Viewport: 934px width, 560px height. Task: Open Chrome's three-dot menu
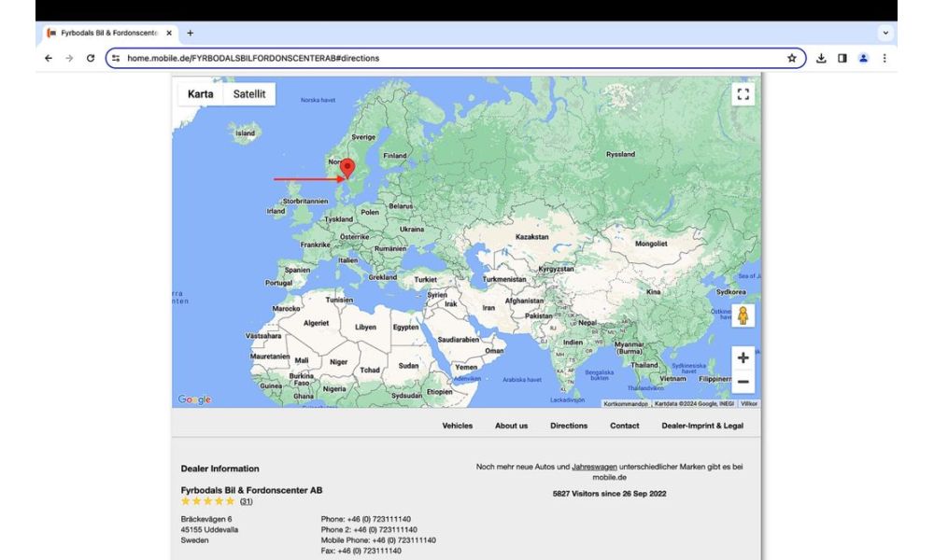pos(884,58)
